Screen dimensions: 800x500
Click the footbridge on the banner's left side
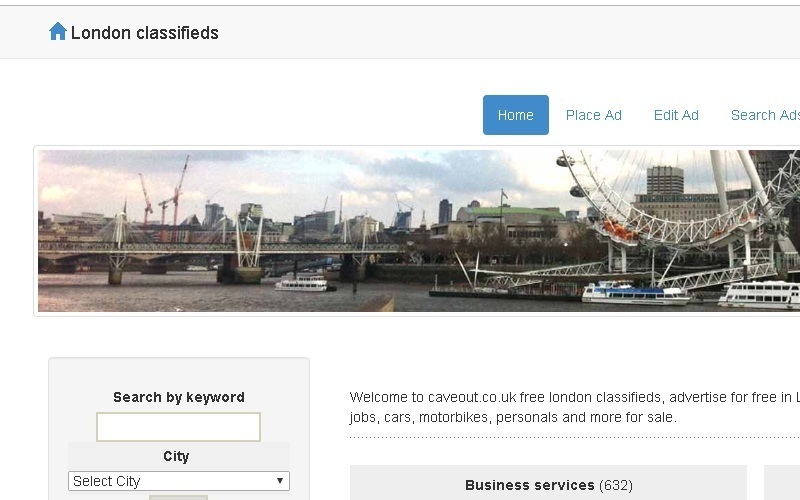click(x=219, y=248)
